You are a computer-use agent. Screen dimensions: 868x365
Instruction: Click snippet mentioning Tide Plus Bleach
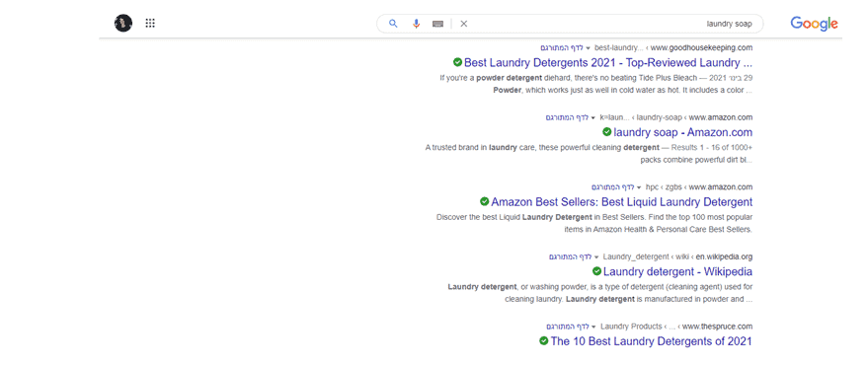coord(596,84)
